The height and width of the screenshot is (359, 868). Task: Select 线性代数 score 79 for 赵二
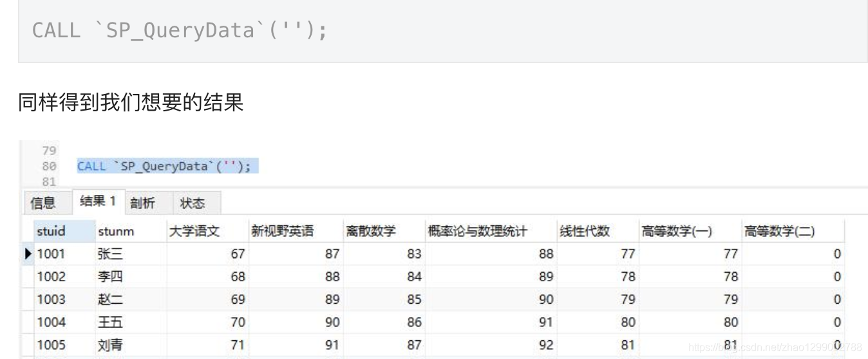598,299
